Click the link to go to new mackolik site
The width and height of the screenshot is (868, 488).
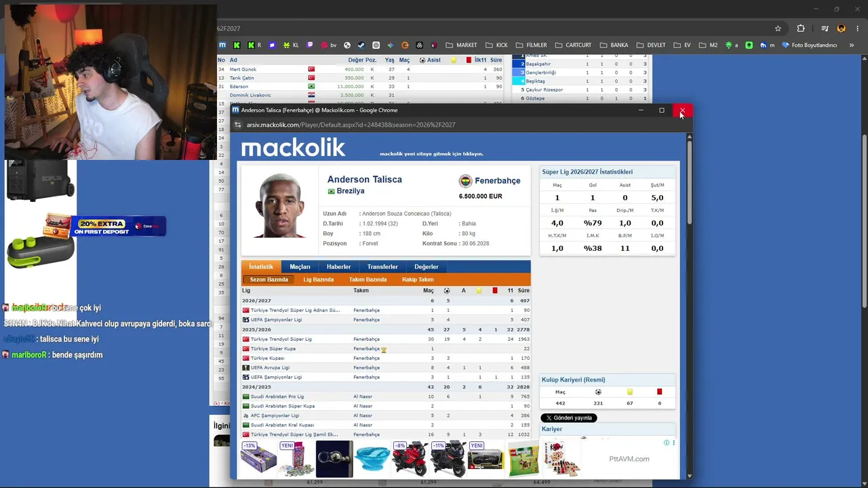point(431,154)
